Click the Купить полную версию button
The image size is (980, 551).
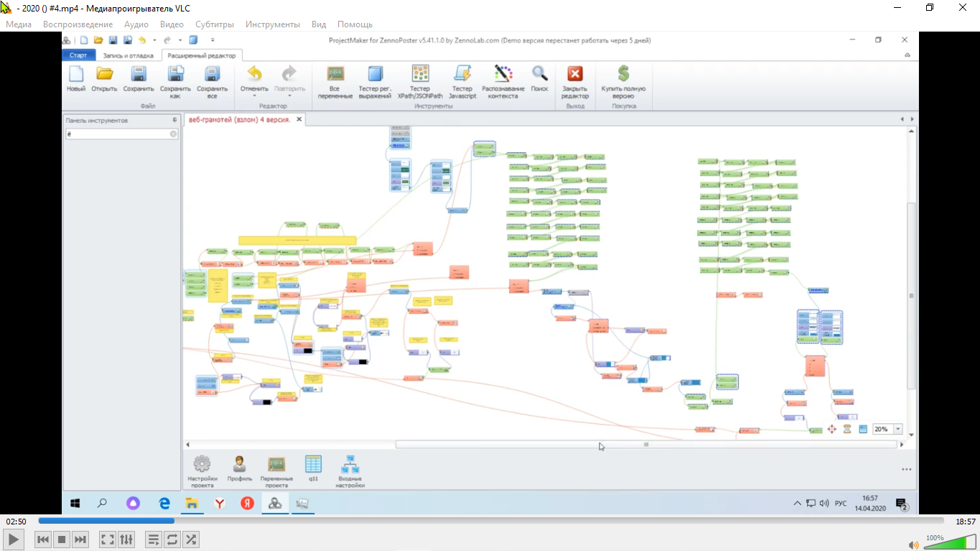623,74
